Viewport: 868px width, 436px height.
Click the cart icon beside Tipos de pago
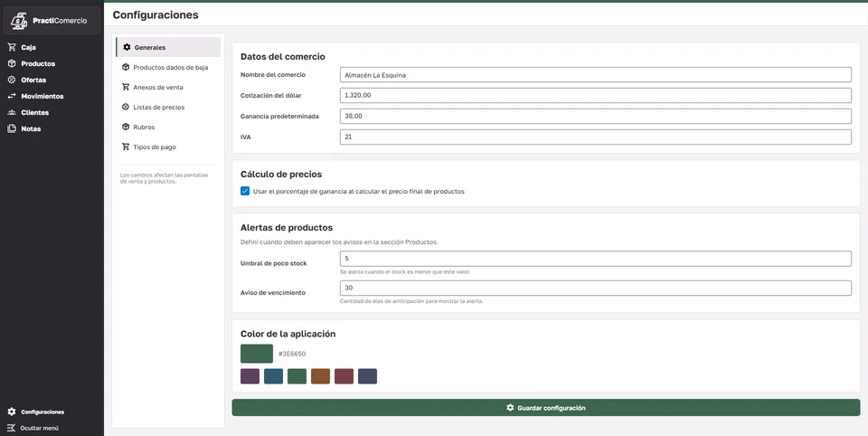(x=126, y=147)
